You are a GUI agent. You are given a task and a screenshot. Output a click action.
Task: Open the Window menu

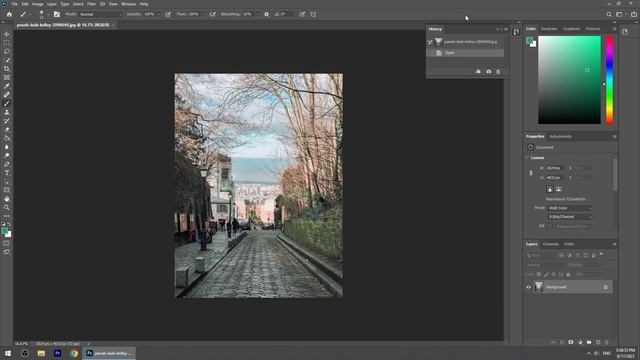(x=129, y=4)
